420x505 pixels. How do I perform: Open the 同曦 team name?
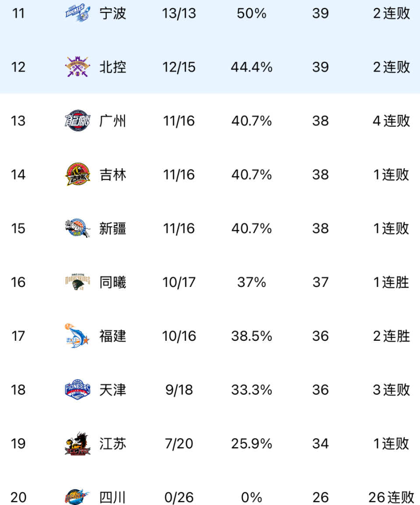coord(113,282)
